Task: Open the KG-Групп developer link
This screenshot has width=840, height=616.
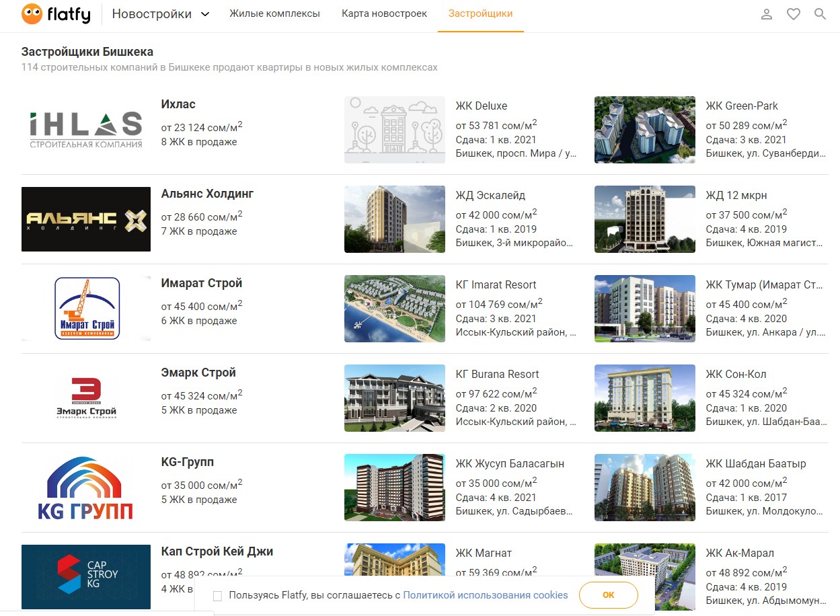Action: pyautogui.click(x=188, y=462)
